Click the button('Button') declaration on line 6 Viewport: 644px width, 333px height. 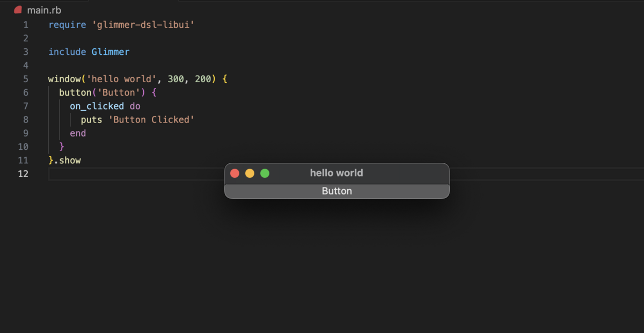[x=105, y=92]
